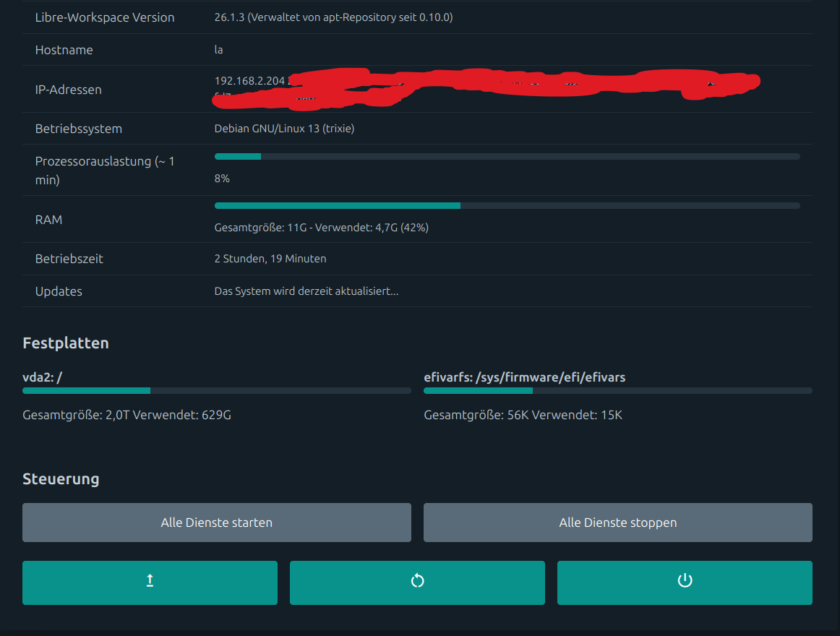
Task: Click the Prozessorauslastung progress bar
Action: (x=507, y=156)
